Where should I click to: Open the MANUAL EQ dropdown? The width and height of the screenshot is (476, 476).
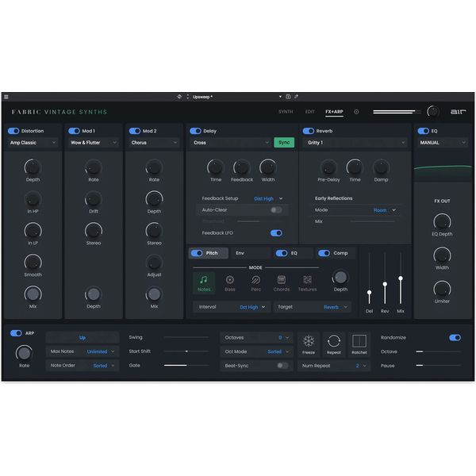coord(442,143)
